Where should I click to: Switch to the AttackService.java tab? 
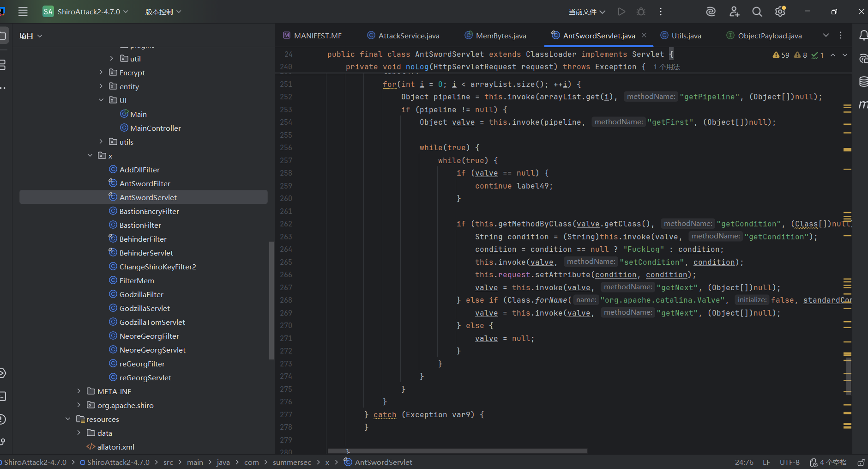(x=408, y=36)
